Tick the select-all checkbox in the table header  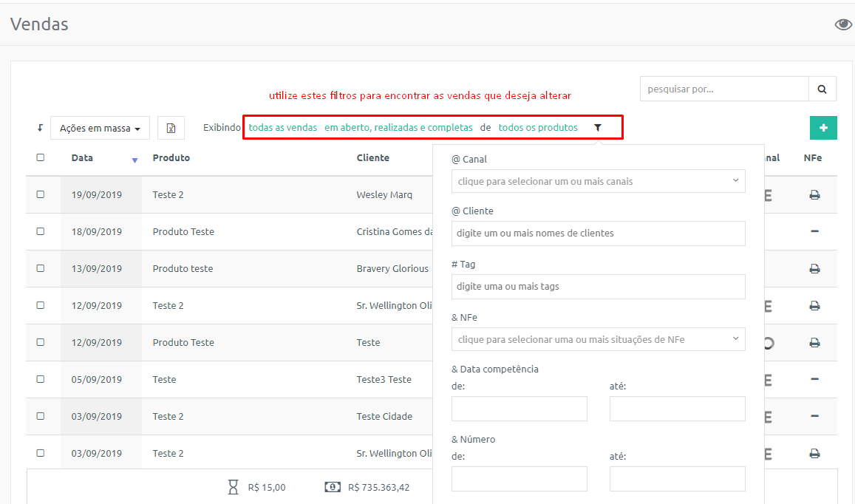pos(41,157)
